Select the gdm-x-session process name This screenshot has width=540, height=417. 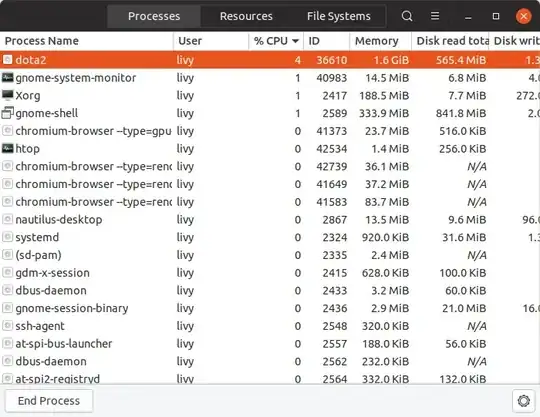tap(52, 273)
